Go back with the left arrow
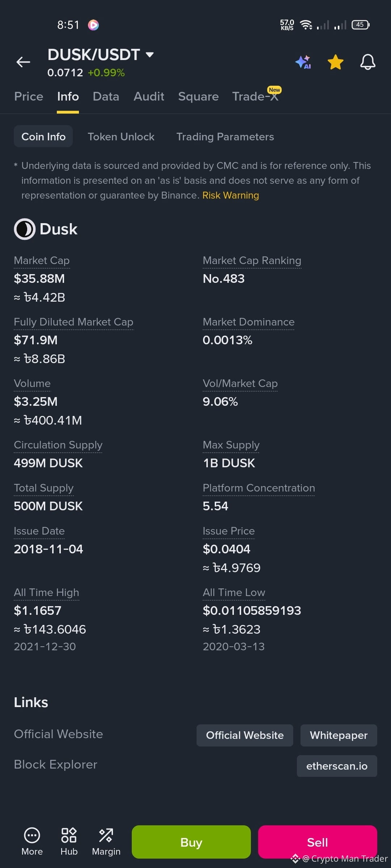 [x=23, y=62]
